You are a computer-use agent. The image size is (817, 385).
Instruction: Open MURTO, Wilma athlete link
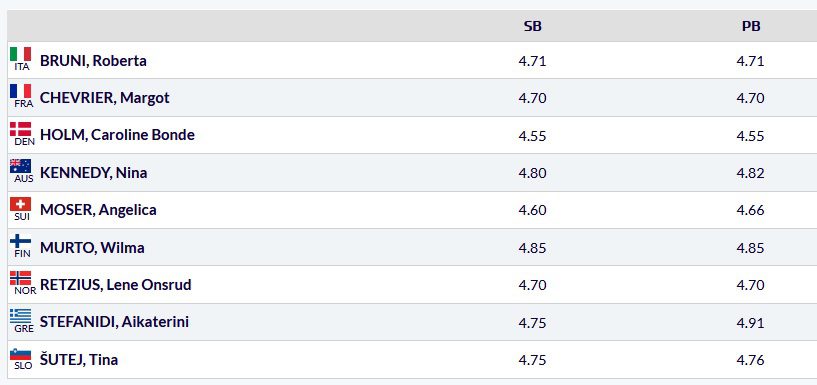pyautogui.click(x=92, y=247)
